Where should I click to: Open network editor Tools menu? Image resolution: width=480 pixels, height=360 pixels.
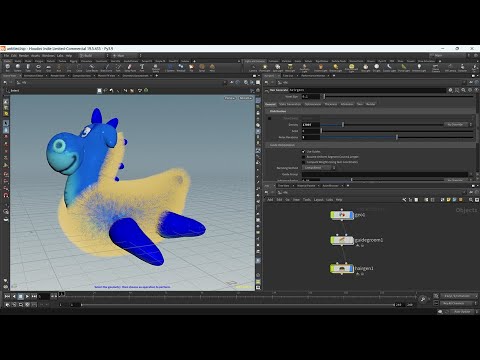pos(307,200)
